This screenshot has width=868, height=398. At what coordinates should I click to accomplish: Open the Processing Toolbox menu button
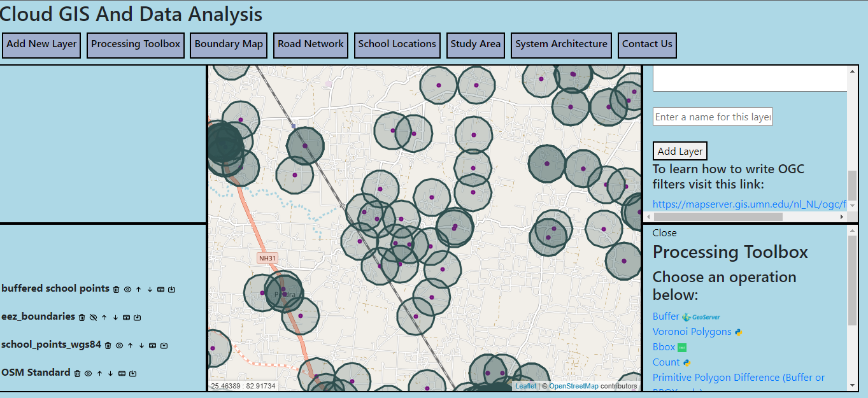tap(136, 45)
